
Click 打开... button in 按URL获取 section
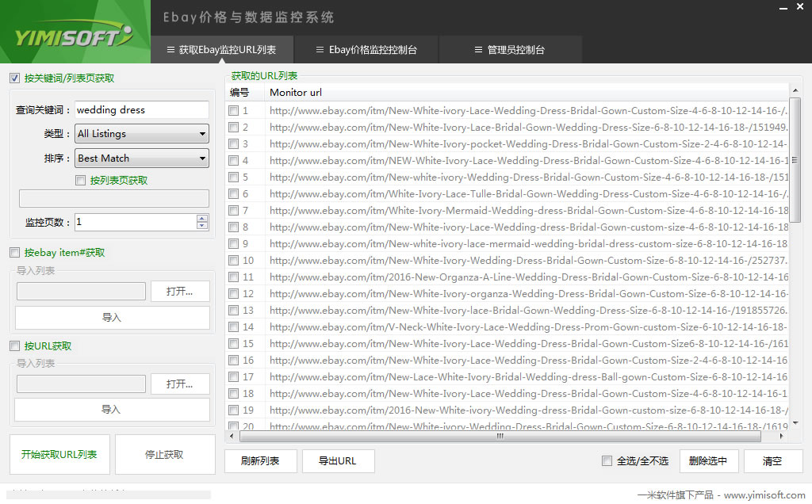[x=180, y=384]
